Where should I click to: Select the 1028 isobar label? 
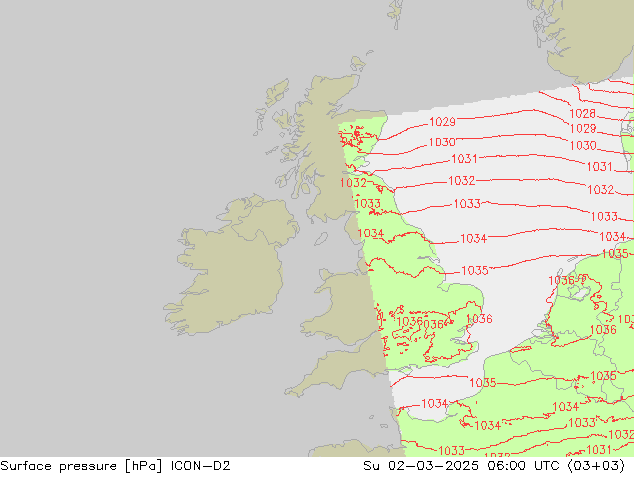582,114
